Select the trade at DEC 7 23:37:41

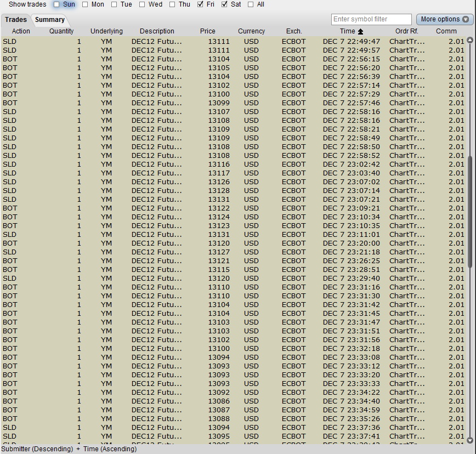coord(234,436)
